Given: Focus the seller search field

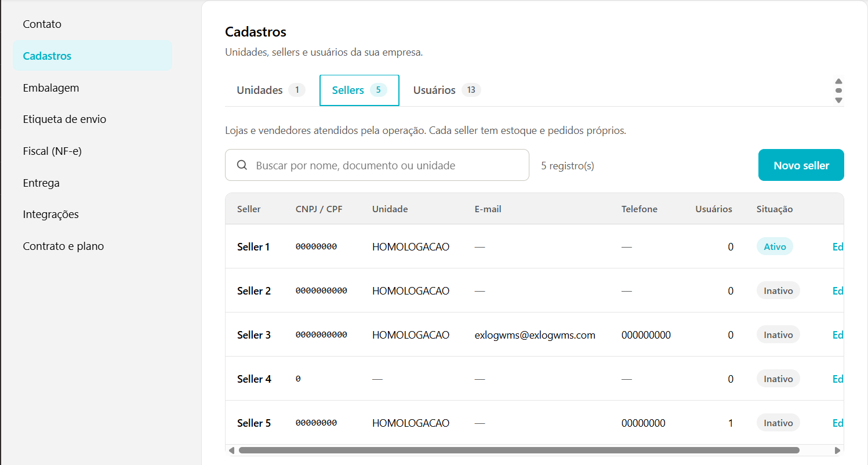Looking at the screenshot, I should [x=377, y=165].
